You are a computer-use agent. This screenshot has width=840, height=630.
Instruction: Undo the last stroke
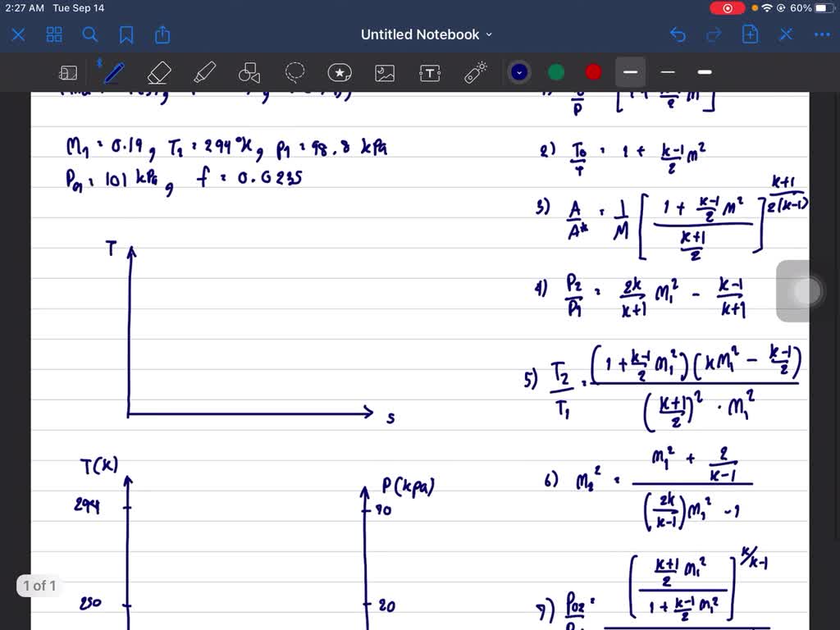pyautogui.click(x=677, y=34)
